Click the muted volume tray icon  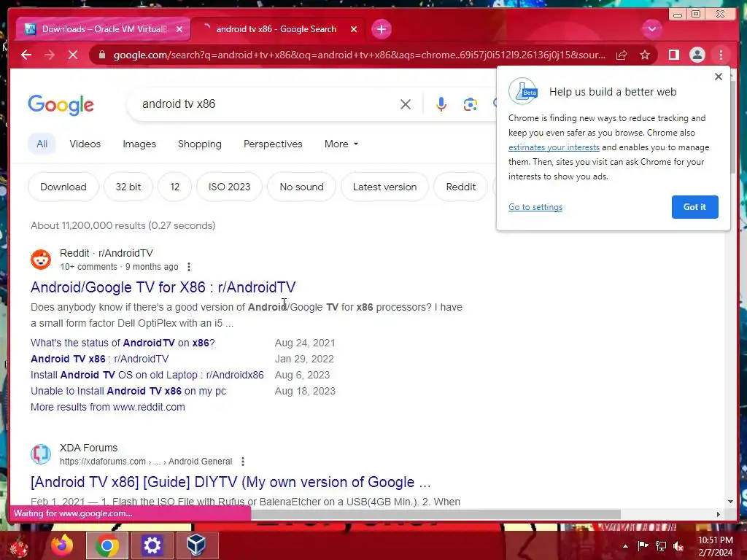[678, 546]
